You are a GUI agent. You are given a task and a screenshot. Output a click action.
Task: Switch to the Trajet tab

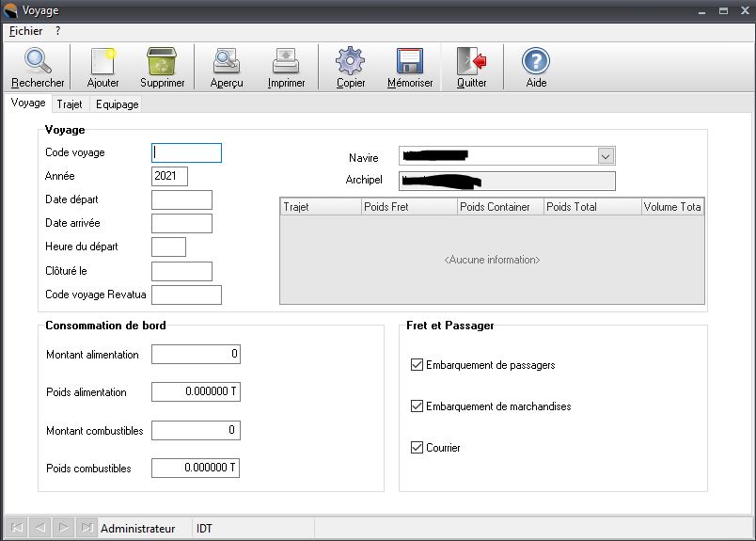(70, 104)
